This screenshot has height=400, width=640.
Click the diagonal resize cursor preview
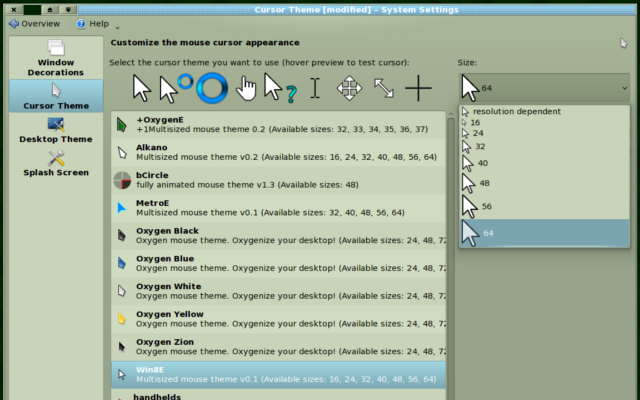(x=384, y=88)
